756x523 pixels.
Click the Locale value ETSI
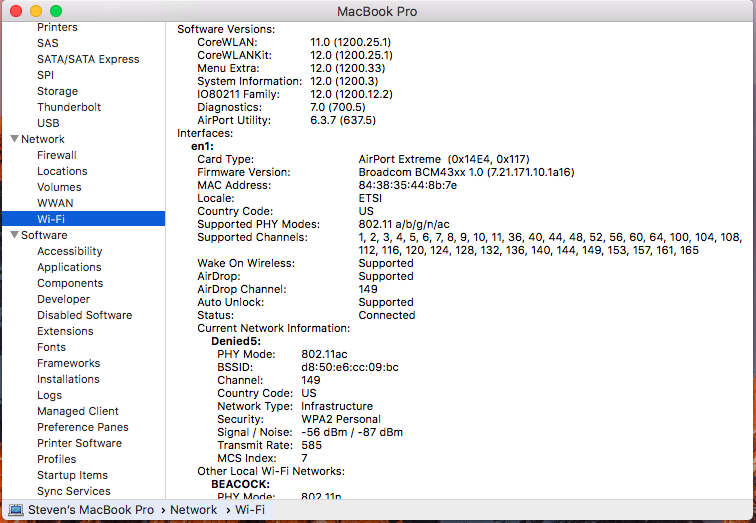[x=370, y=198]
